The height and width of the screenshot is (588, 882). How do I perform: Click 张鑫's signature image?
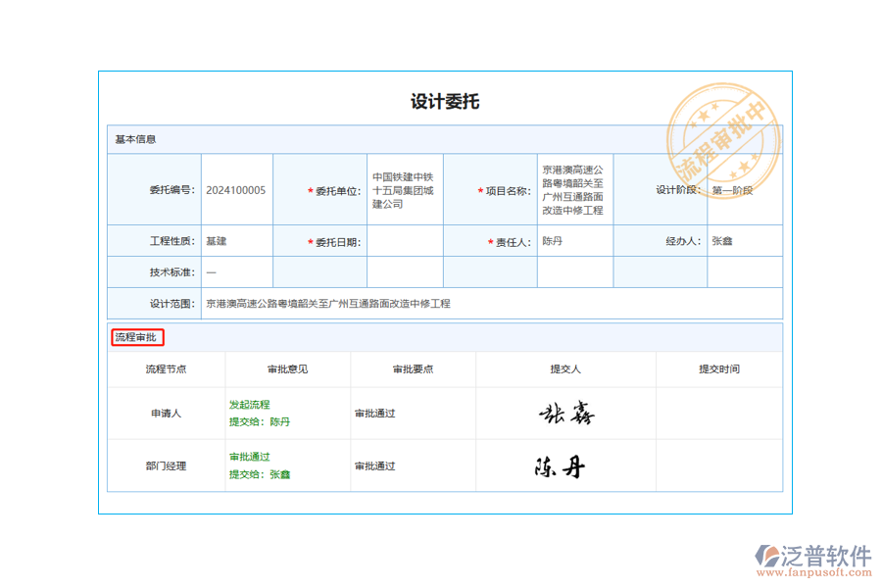click(x=568, y=413)
